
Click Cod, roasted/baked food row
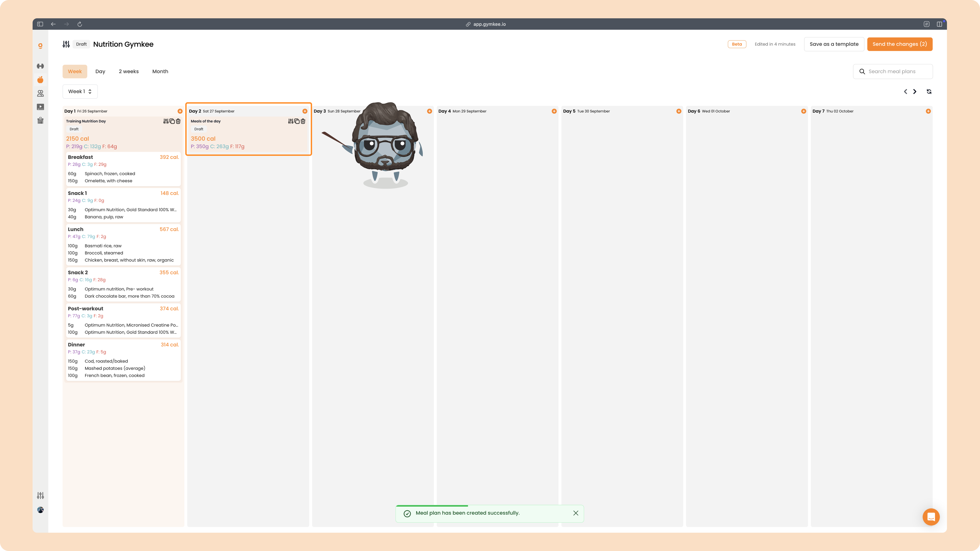(123, 361)
